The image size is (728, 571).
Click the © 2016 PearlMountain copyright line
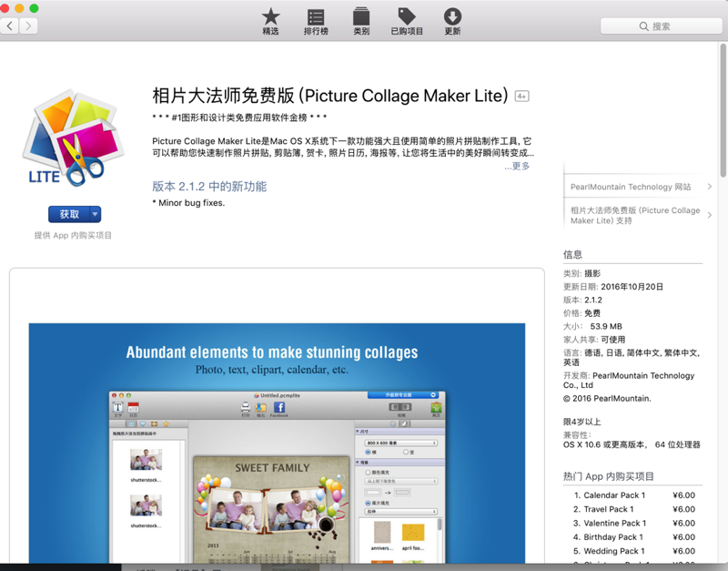click(607, 399)
